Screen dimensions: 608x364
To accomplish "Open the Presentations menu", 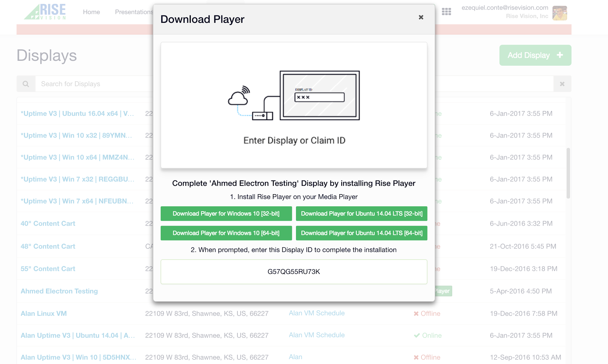I will pos(134,12).
